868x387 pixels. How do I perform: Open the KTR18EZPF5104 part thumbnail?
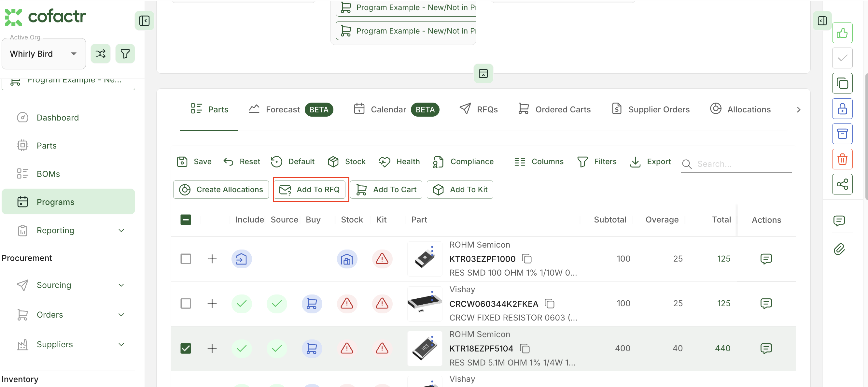coord(425,349)
